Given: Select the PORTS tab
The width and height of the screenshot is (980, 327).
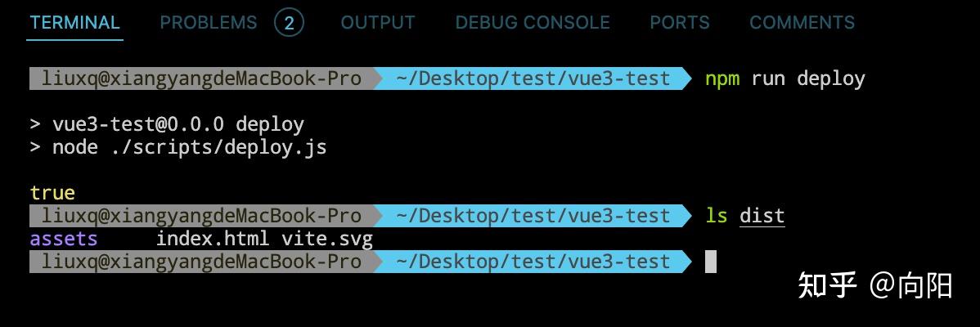Looking at the screenshot, I should (679, 23).
